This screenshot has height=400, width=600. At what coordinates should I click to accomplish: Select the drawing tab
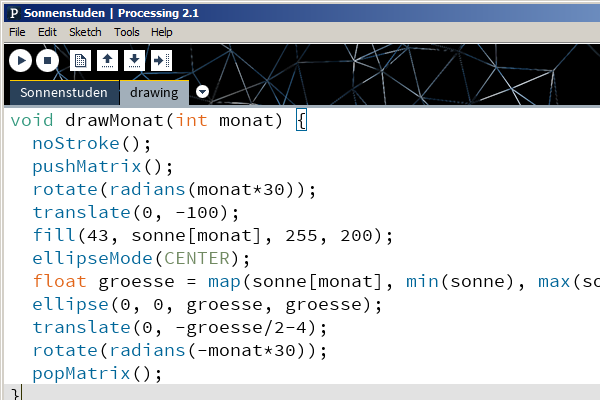(154, 93)
